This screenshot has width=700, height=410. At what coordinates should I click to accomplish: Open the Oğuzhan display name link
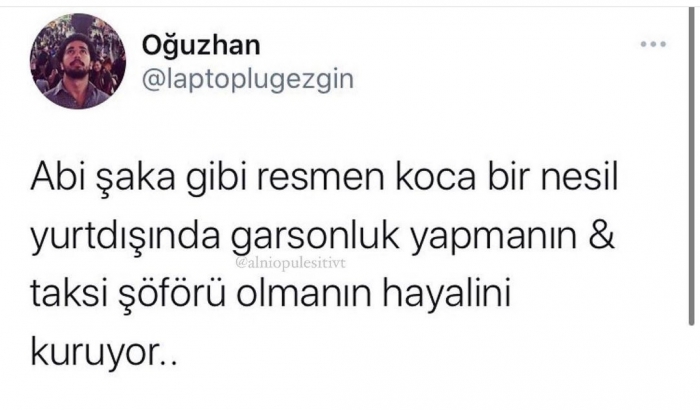pyautogui.click(x=201, y=46)
